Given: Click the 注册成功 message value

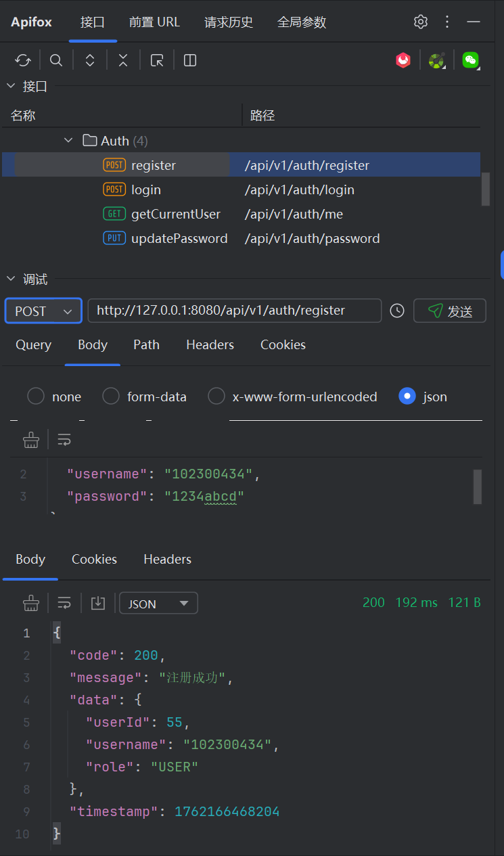Looking at the screenshot, I should coord(192,677).
